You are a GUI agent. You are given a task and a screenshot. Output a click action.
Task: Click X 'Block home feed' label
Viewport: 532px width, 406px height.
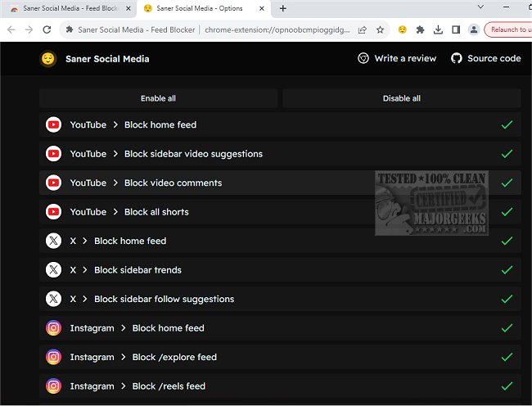coord(130,241)
